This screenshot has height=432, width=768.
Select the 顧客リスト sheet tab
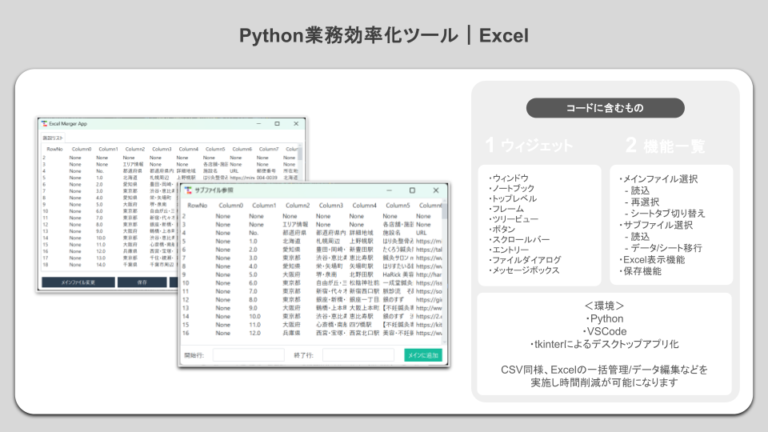(53, 137)
